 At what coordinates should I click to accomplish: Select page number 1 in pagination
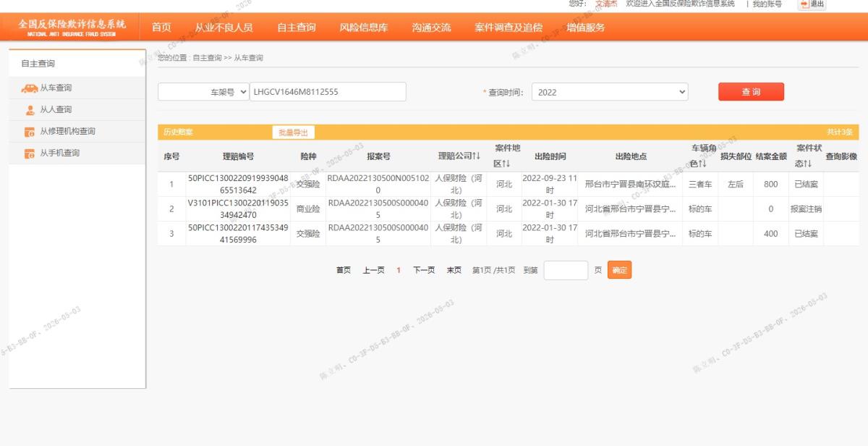399,270
